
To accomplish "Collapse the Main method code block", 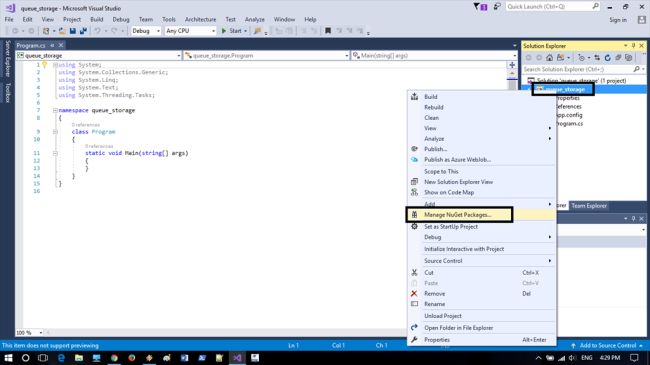I will [x=55, y=153].
